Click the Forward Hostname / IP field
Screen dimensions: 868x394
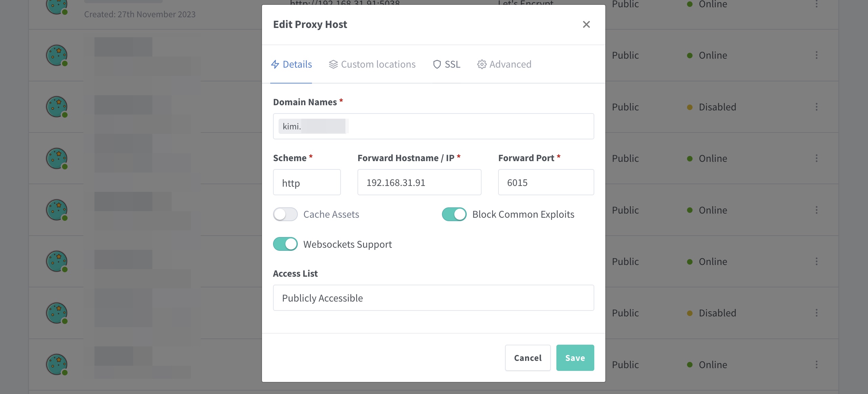coord(419,182)
